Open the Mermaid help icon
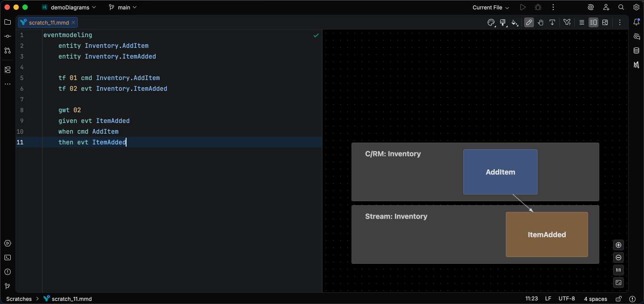 click(x=567, y=22)
